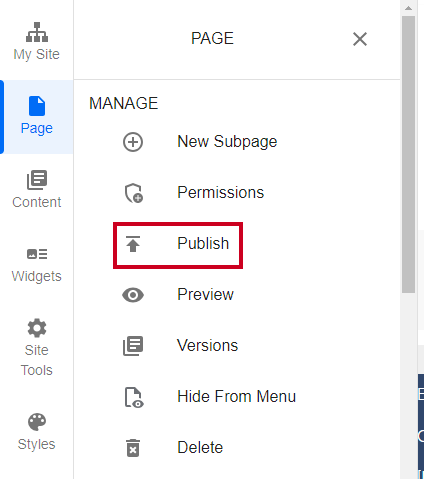Screen dimensions: 424x479
Task: Click the Publish upload arrow icon
Action: [x=133, y=244]
